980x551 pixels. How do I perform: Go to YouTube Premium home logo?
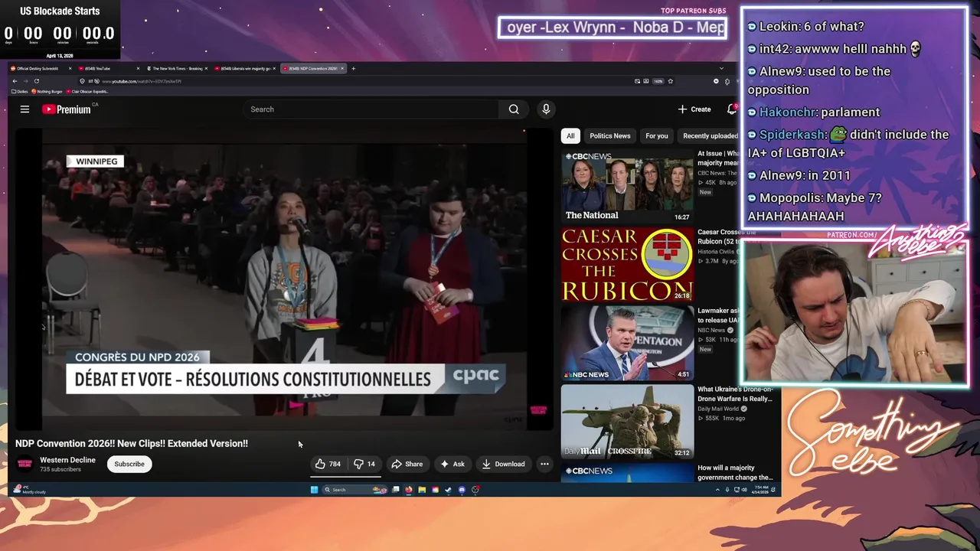(x=67, y=109)
